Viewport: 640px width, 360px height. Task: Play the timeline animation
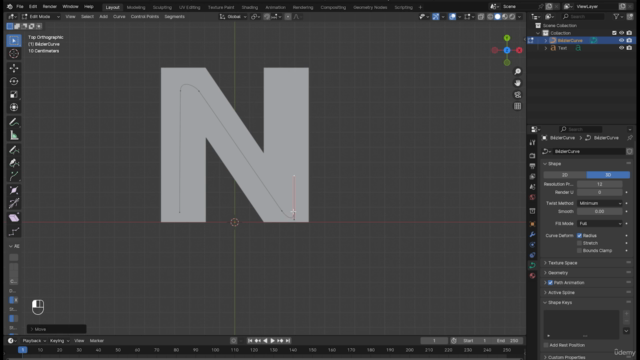point(272,341)
